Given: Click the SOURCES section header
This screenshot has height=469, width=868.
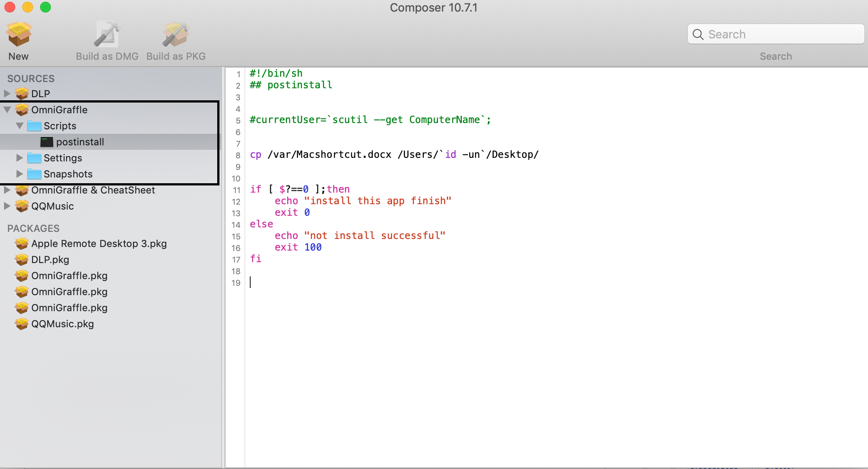Looking at the screenshot, I should [31, 78].
